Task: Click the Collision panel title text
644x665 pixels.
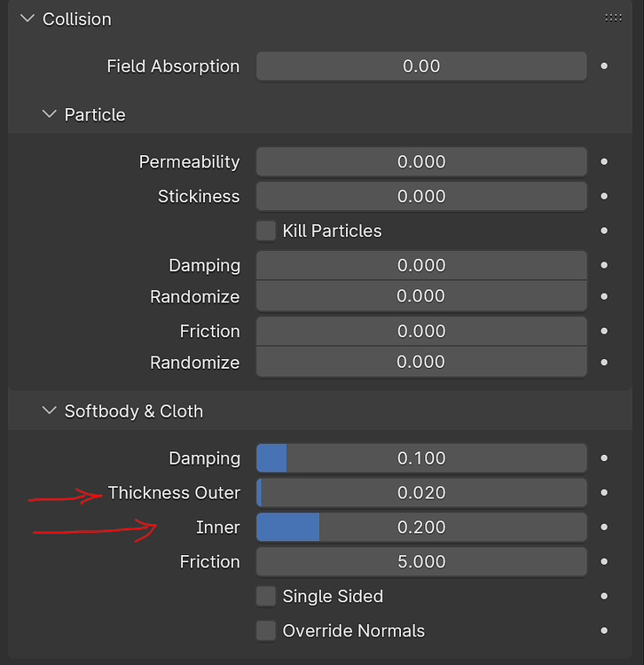Action: click(77, 20)
